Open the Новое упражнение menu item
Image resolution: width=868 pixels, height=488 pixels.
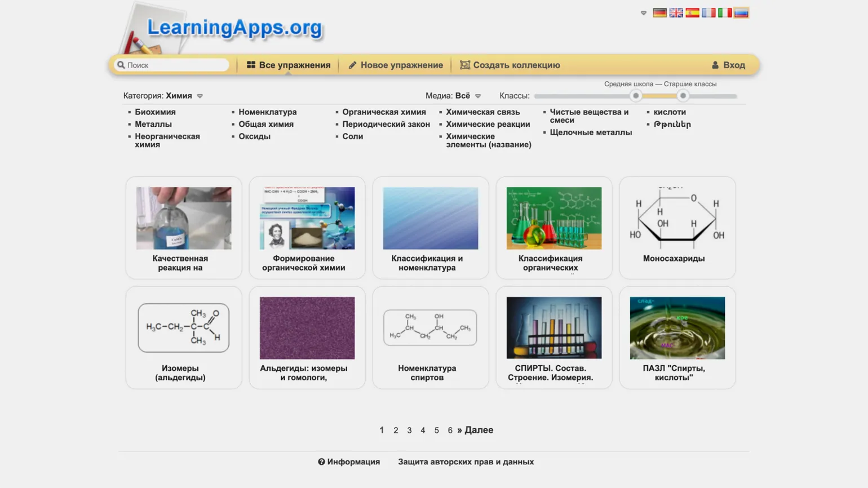pyautogui.click(x=395, y=65)
